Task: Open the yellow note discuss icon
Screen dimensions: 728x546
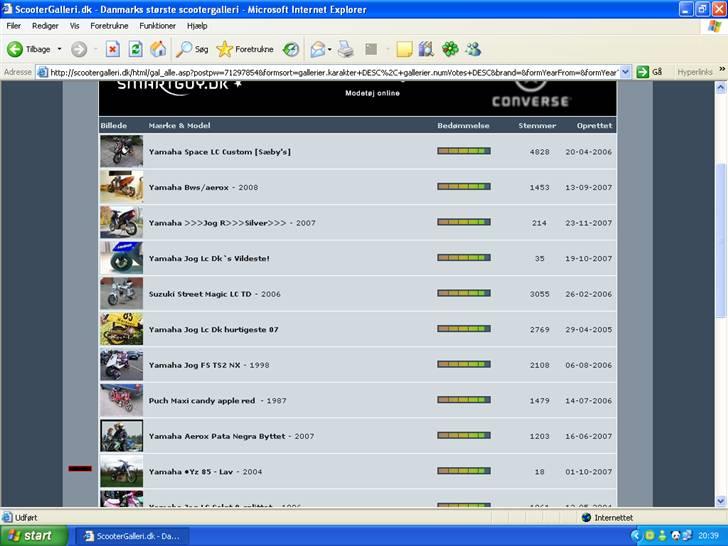Action: tap(404, 49)
